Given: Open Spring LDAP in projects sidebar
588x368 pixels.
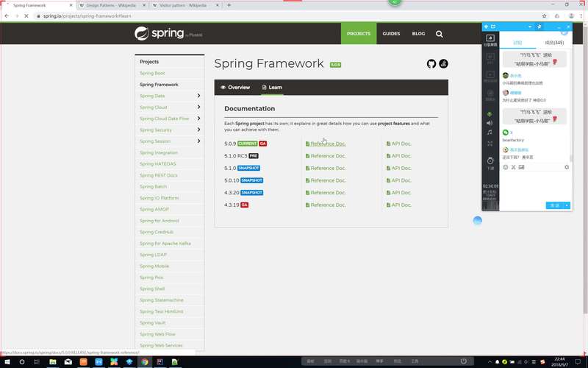Looking at the screenshot, I should coord(153,255).
